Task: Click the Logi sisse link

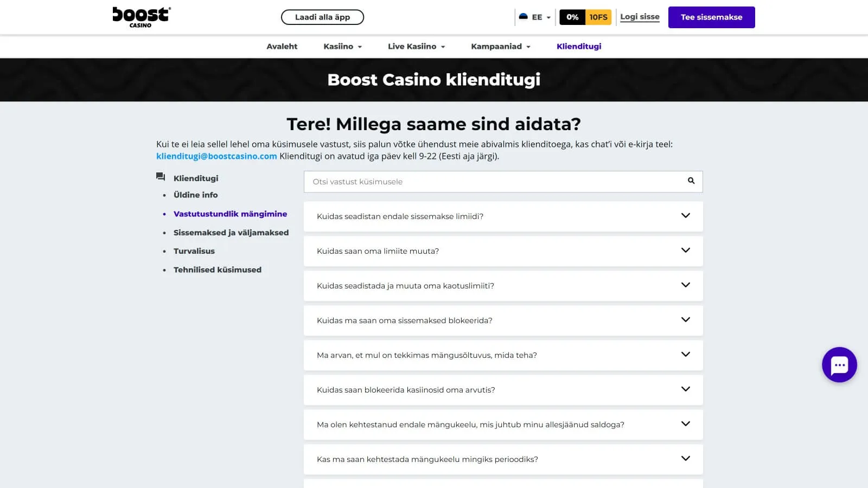Action: click(x=640, y=17)
